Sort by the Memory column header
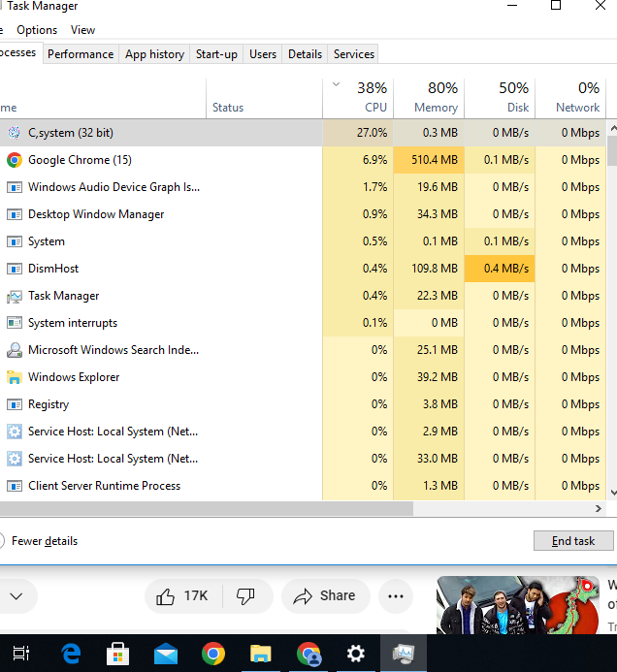This screenshot has height=672, width=617. pyautogui.click(x=429, y=98)
